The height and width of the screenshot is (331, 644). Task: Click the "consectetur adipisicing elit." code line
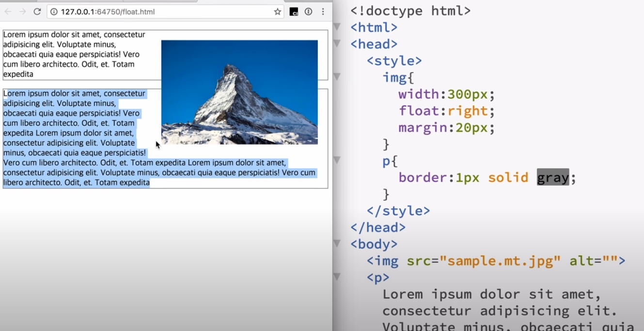500,311
